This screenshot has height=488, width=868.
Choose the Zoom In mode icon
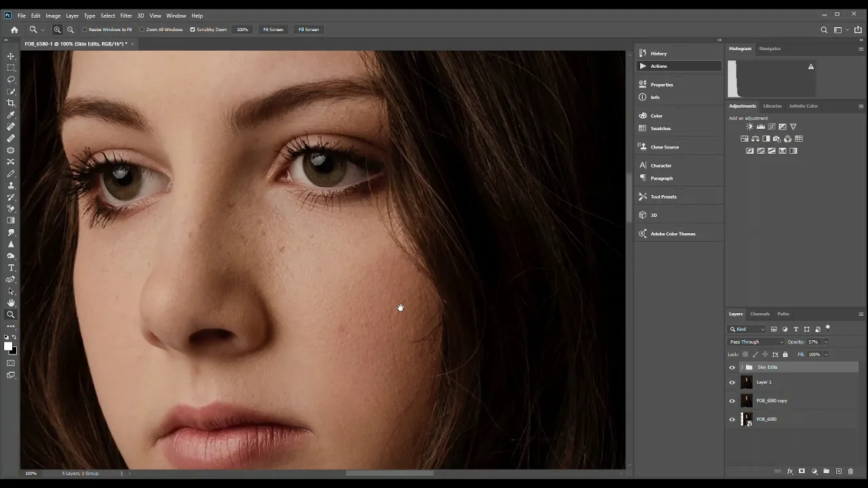click(58, 30)
